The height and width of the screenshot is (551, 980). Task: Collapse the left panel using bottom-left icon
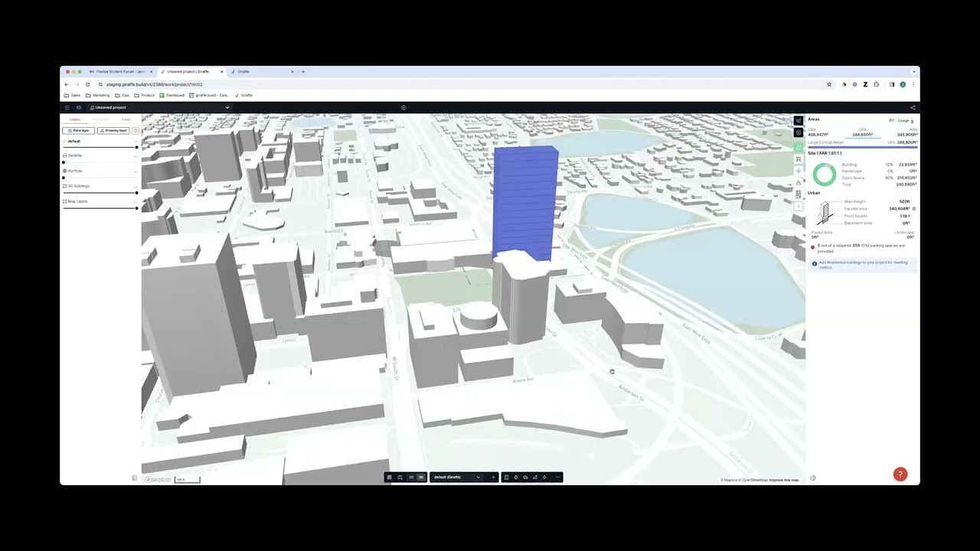(x=134, y=478)
